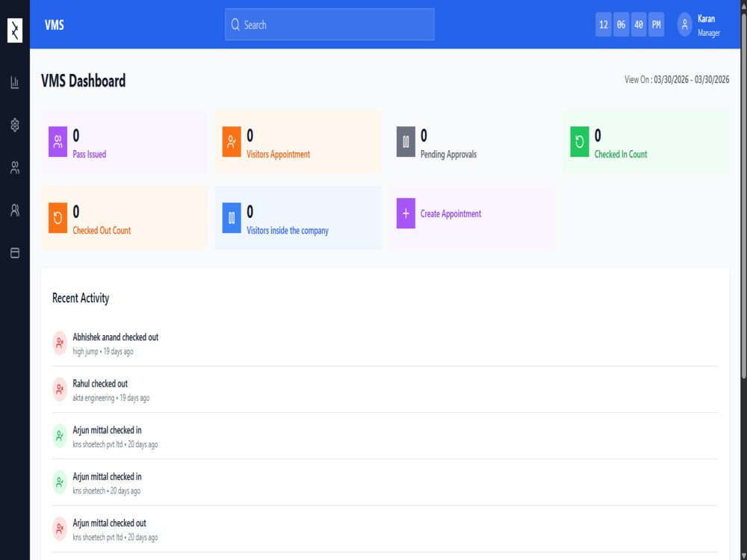Viewport: 747px width, 560px height.
Task: Select 'Abhishek anand checked out' activity
Action: tap(115, 337)
